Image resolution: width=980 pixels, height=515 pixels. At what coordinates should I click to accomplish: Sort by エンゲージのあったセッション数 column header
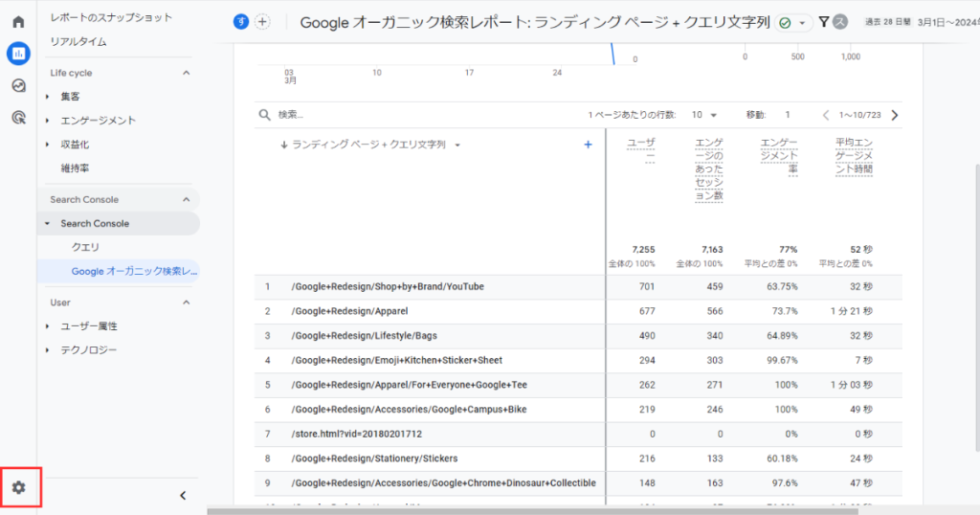(x=709, y=168)
